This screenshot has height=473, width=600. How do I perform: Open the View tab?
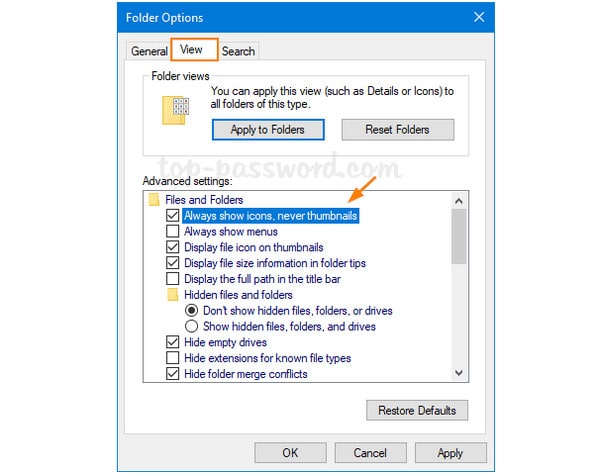coord(194,49)
